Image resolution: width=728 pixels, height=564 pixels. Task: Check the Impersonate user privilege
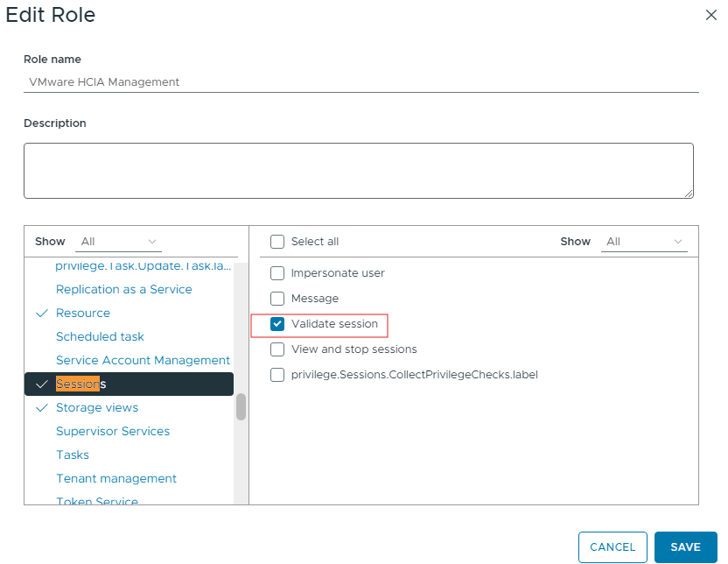277,272
